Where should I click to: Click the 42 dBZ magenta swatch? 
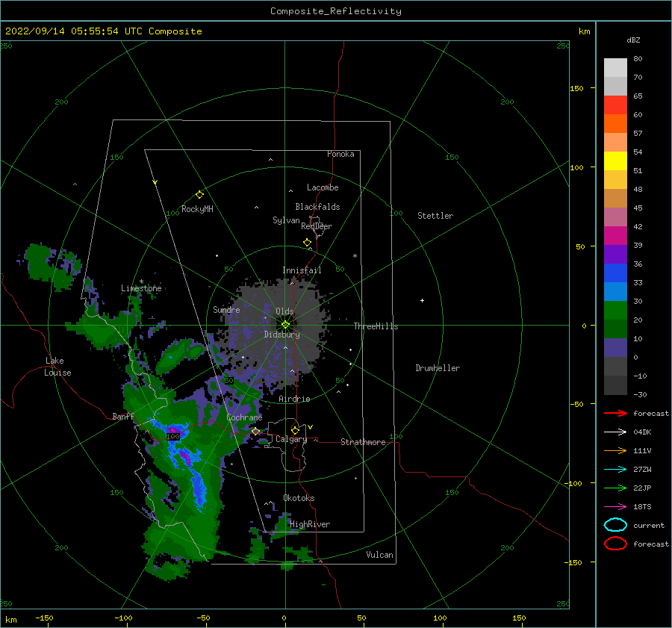615,235
